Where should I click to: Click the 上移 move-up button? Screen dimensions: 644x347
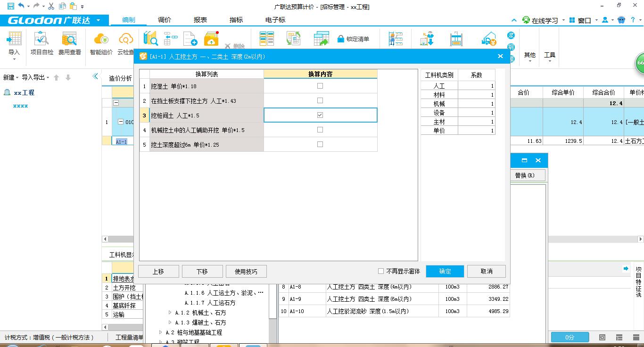(158, 271)
